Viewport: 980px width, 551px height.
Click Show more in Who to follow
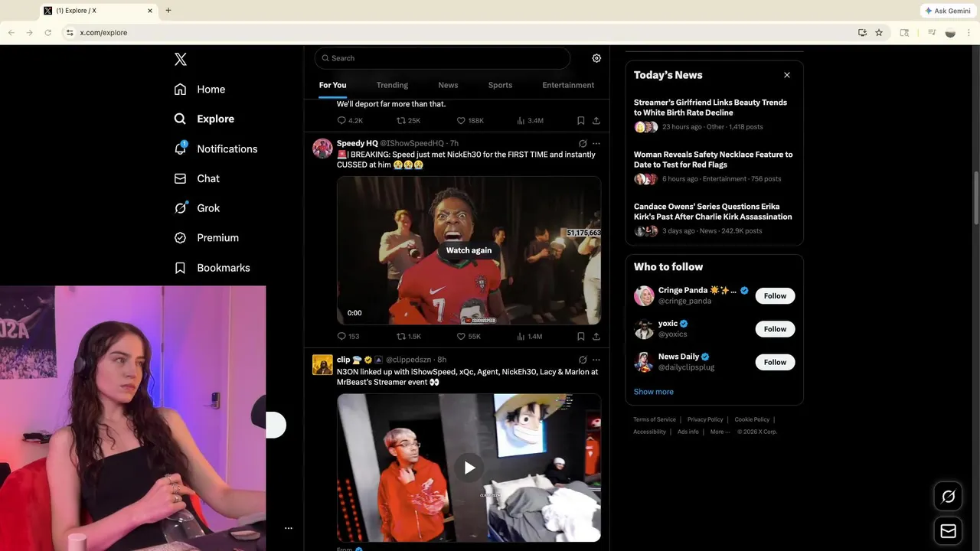[654, 392]
